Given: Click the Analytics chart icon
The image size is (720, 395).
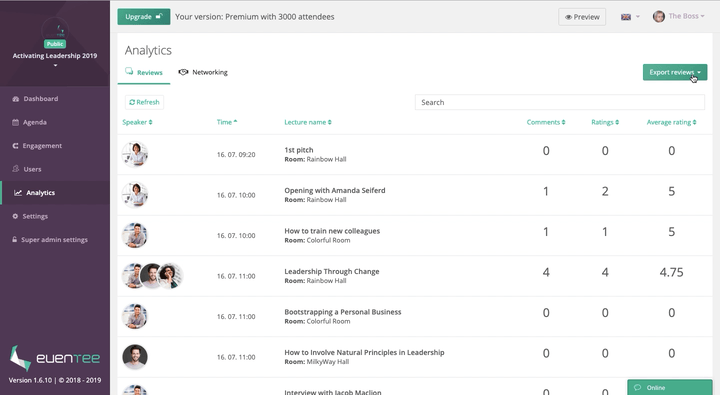Looking at the screenshot, I should coord(18,193).
